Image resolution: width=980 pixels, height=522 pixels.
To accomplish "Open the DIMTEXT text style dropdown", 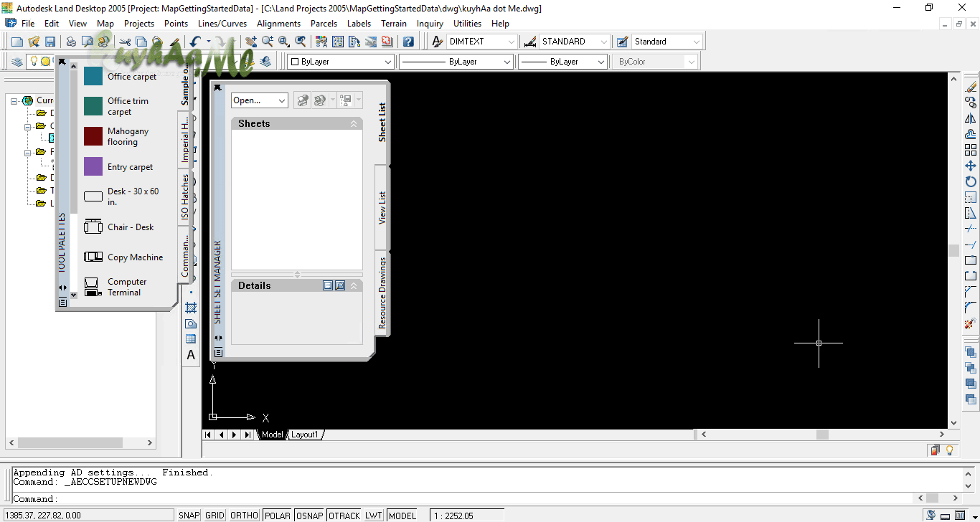I will (511, 42).
